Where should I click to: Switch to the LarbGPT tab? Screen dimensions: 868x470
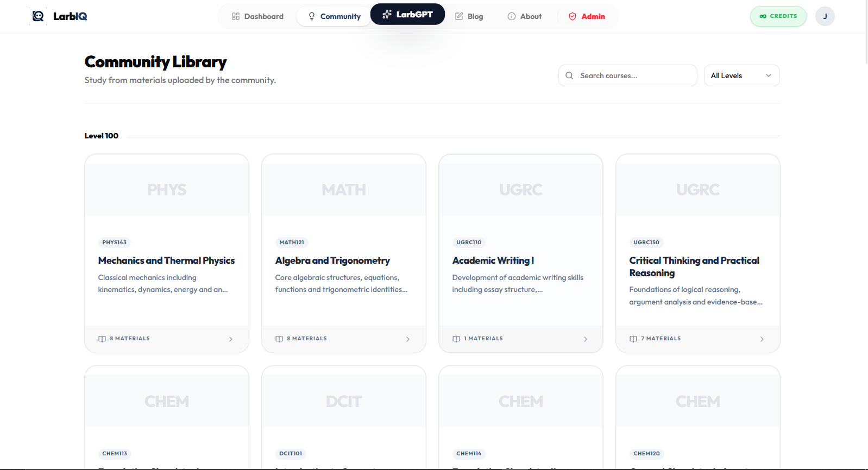pyautogui.click(x=407, y=15)
